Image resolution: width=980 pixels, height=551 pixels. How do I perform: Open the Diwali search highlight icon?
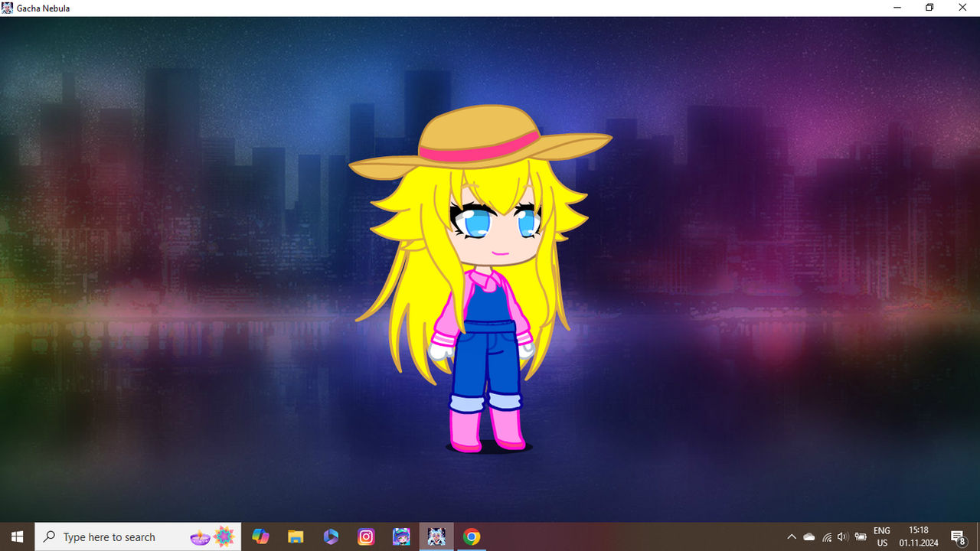coord(213,537)
